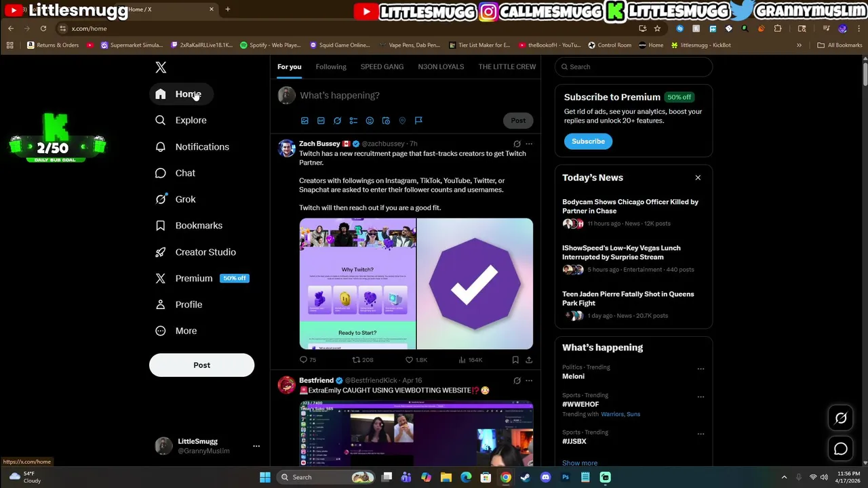The width and height of the screenshot is (868, 488).
Task: Open options for Meloni trend
Action: [x=701, y=369]
